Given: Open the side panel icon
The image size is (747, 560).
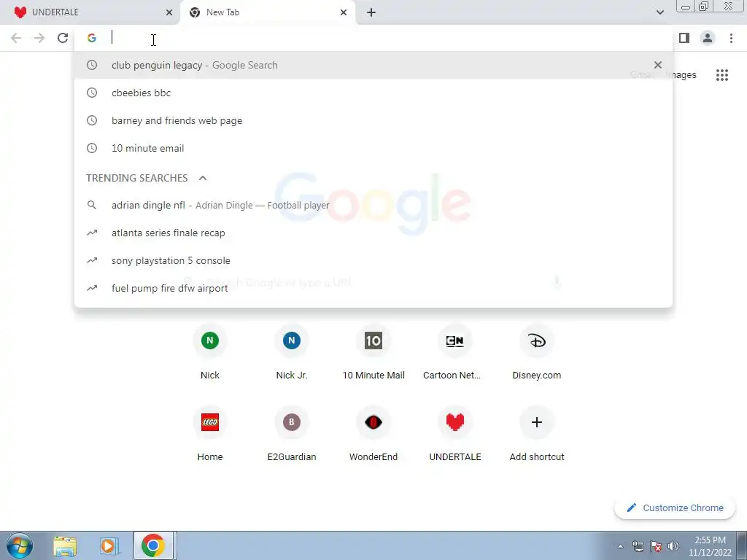Looking at the screenshot, I should pyautogui.click(x=684, y=38).
